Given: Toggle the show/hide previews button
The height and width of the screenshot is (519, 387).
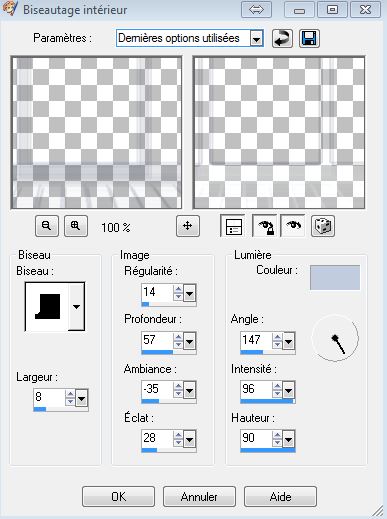Looking at the screenshot, I should [x=233, y=226].
